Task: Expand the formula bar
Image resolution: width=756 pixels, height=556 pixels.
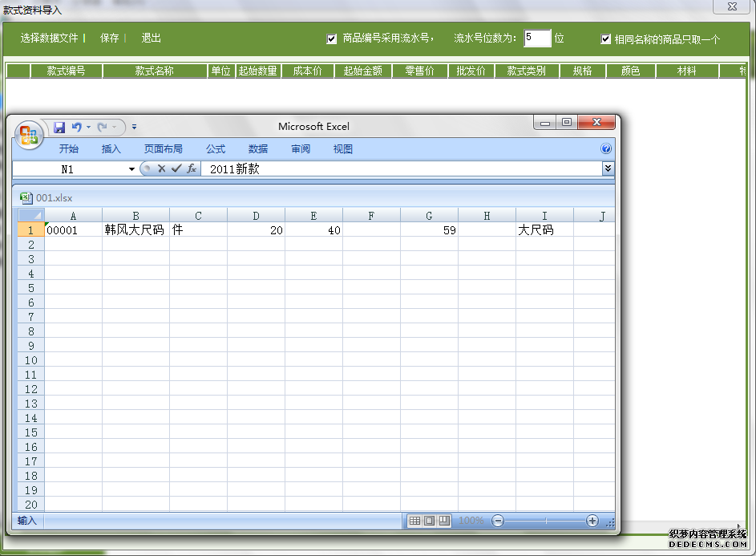Action: 608,168
